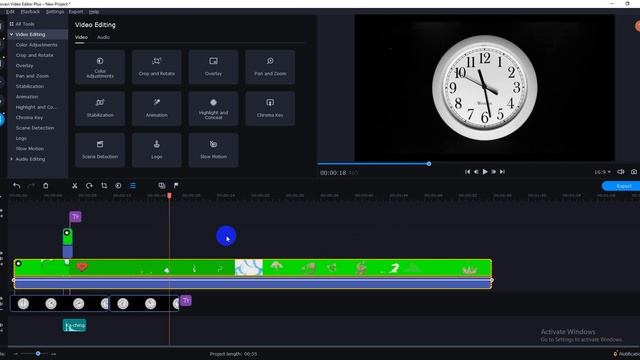The width and height of the screenshot is (640, 360).
Task: Click the Crop icon in timeline toolbar
Action: click(x=104, y=186)
